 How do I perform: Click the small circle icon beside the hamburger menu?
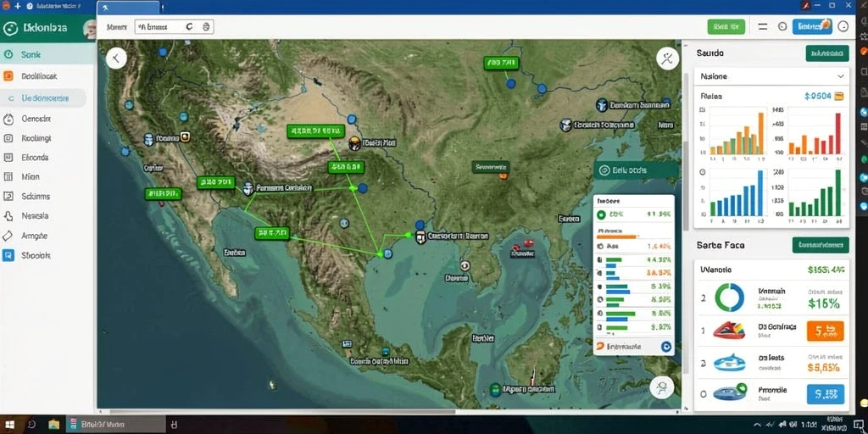pyautogui.click(x=782, y=26)
